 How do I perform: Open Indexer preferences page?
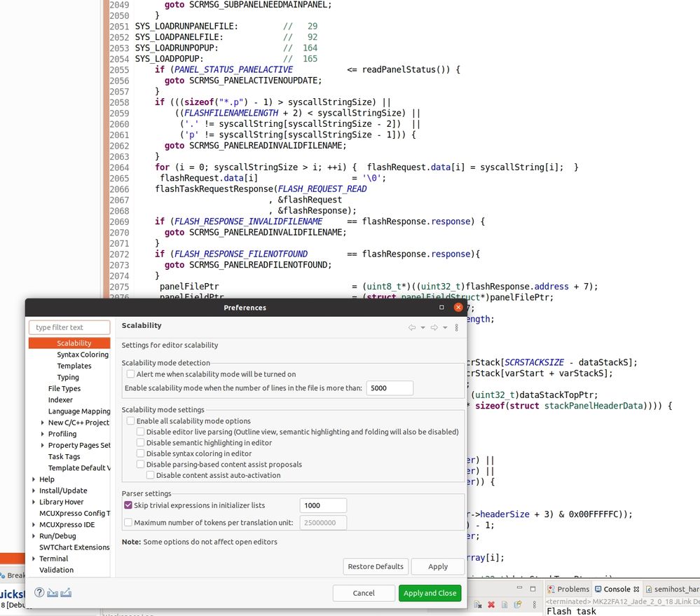click(60, 400)
